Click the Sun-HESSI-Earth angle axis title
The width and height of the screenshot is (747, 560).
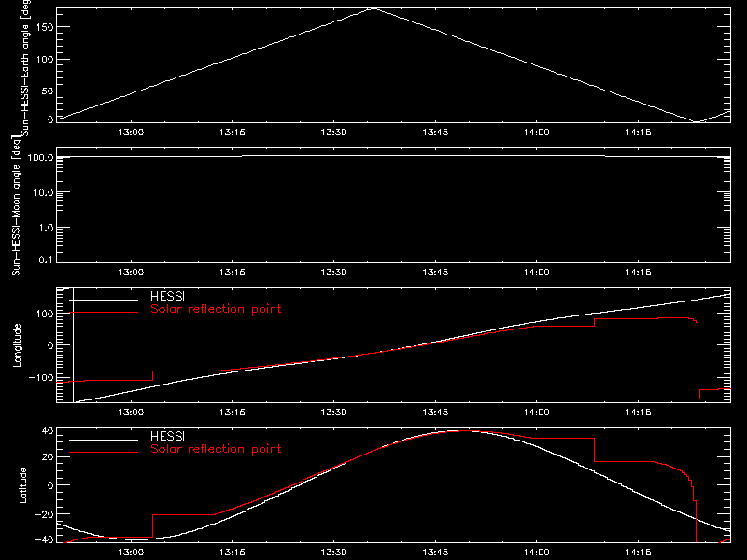click(x=25, y=68)
